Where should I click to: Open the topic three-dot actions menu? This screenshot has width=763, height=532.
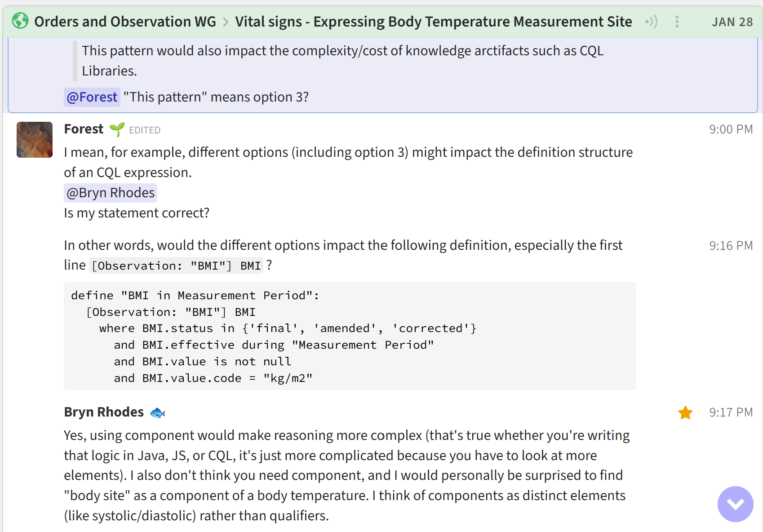pyautogui.click(x=677, y=22)
